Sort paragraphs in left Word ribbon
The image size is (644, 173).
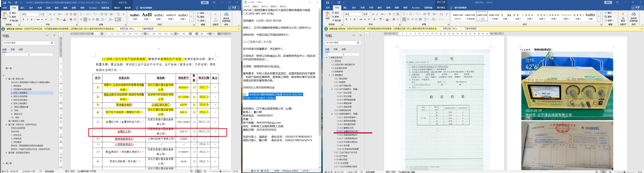point(118,14)
